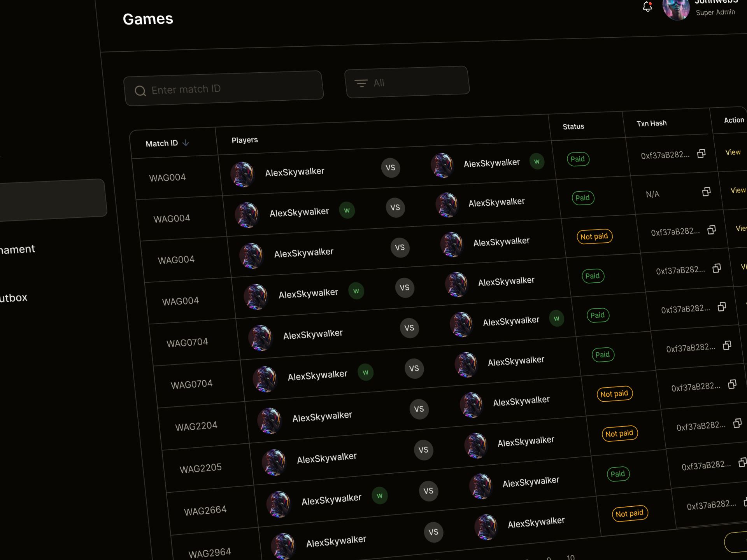Click the Action column header
This screenshot has width=747, height=560.
pyautogui.click(x=734, y=120)
